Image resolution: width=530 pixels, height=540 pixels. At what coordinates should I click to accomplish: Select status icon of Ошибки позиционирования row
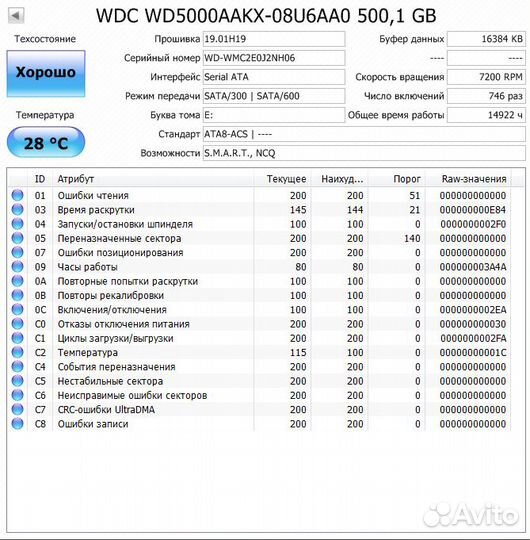pyautogui.click(x=18, y=252)
